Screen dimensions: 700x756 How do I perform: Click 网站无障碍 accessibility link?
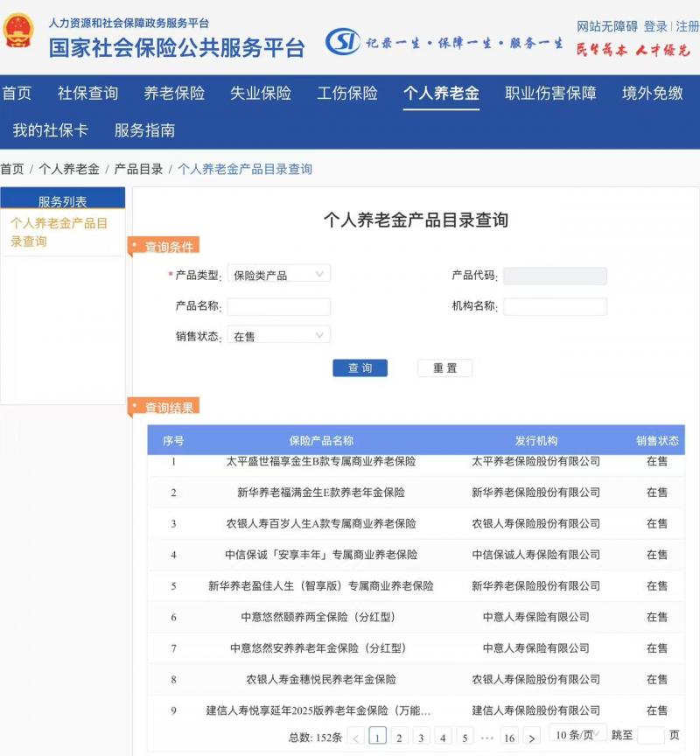607,26
